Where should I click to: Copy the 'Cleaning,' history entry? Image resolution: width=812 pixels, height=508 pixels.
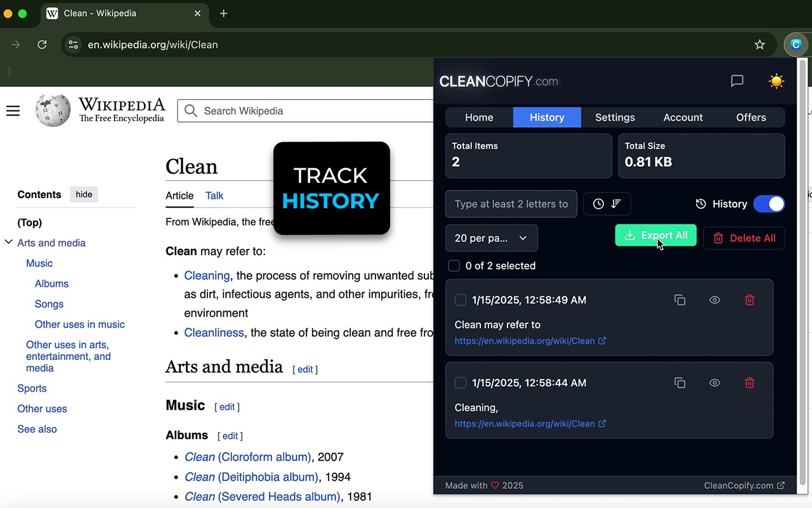679,383
